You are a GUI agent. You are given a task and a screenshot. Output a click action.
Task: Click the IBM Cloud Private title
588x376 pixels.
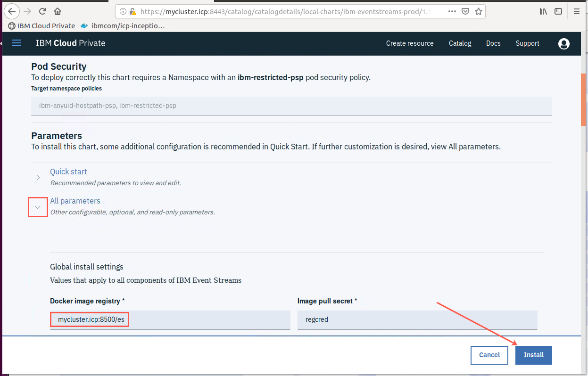coord(71,43)
